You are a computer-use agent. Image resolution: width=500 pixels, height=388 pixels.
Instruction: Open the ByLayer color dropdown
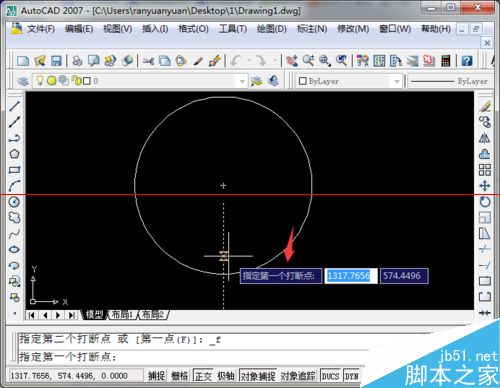[396, 81]
